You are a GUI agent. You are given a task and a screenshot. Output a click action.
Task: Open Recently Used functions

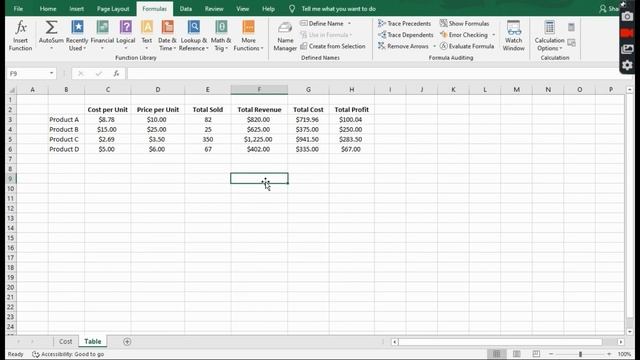click(77, 36)
